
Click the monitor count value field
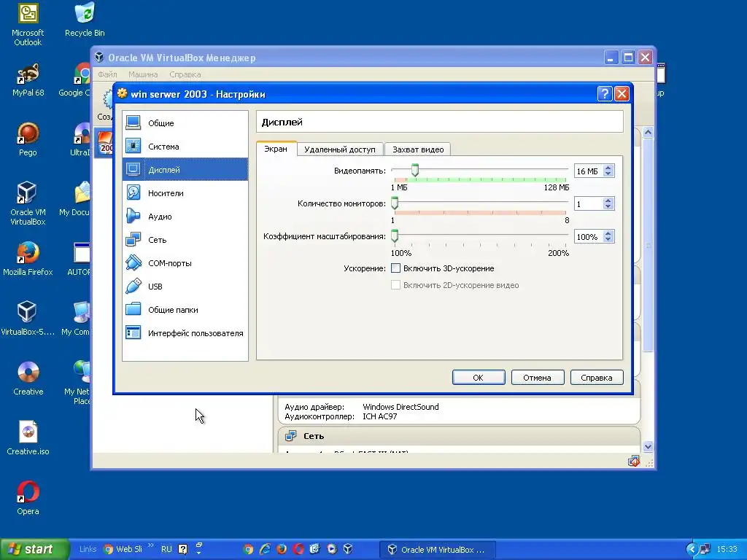pos(589,204)
